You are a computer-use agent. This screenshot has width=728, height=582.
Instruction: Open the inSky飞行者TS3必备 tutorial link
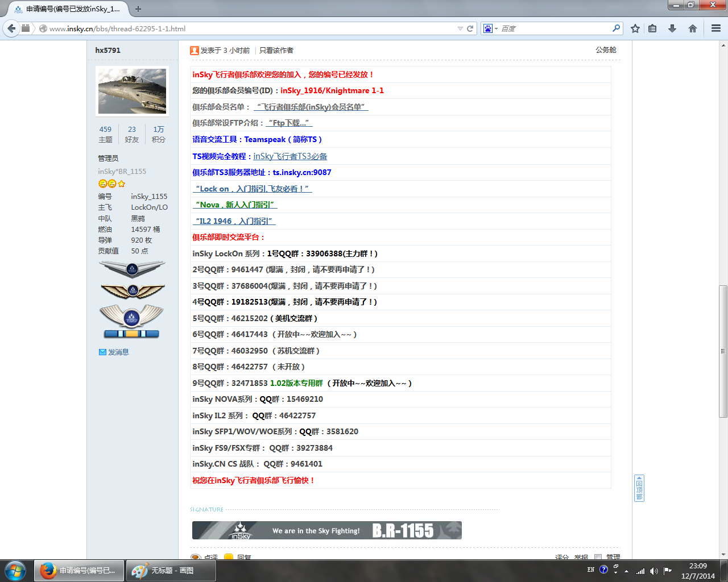tap(290, 156)
